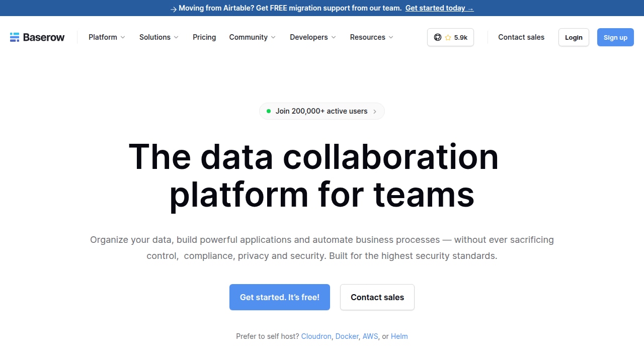Open the Community dropdown chevron

pyautogui.click(x=273, y=37)
